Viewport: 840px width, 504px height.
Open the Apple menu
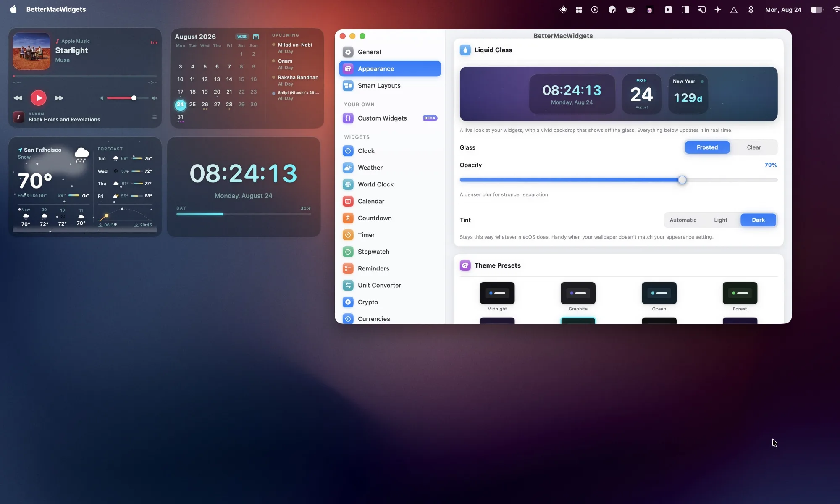13,9
